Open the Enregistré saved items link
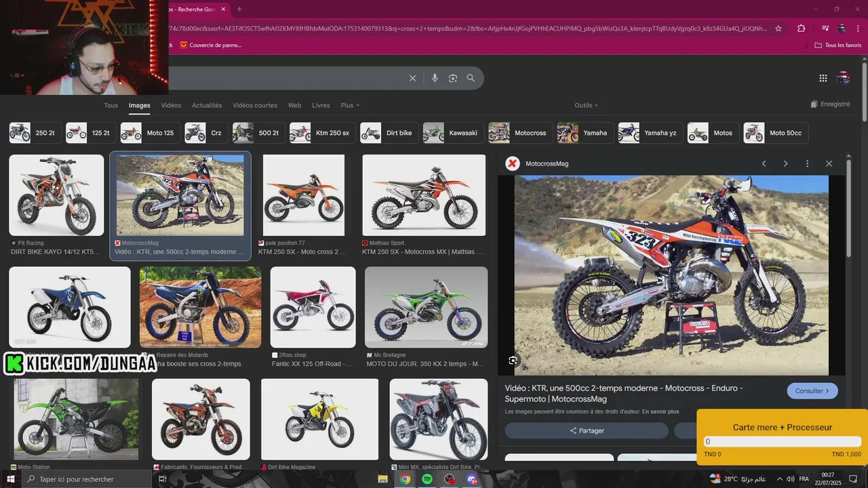Viewport: 868px width, 488px height. point(830,104)
